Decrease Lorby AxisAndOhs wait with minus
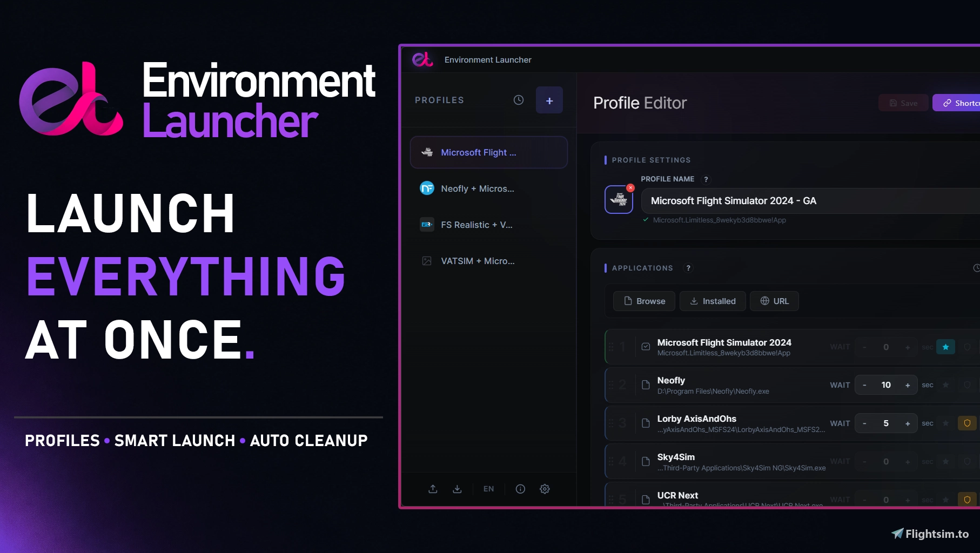This screenshot has height=553, width=980. [x=864, y=423]
